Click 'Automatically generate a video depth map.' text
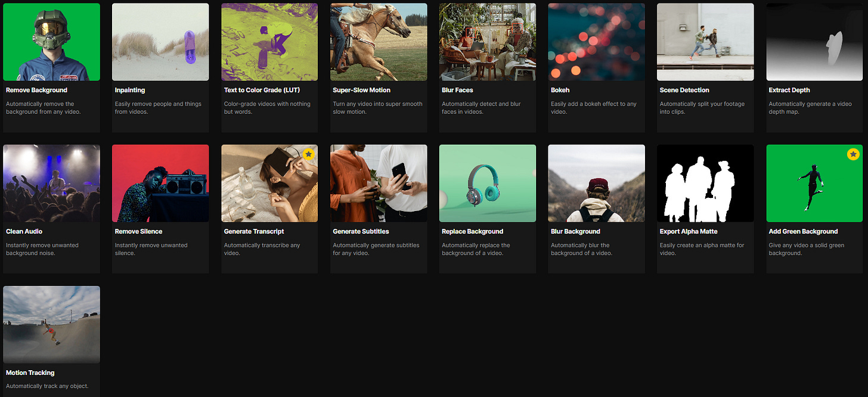Screen dimensions: 868x397 pyautogui.click(x=811, y=108)
